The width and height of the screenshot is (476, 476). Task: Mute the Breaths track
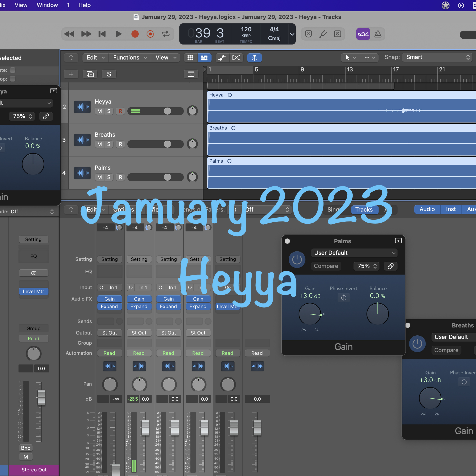pyautogui.click(x=99, y=144)
